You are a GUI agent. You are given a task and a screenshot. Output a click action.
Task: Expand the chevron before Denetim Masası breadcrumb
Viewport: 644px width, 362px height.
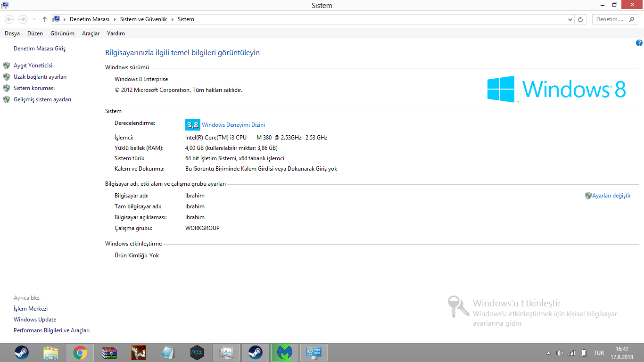pos(65,19)
